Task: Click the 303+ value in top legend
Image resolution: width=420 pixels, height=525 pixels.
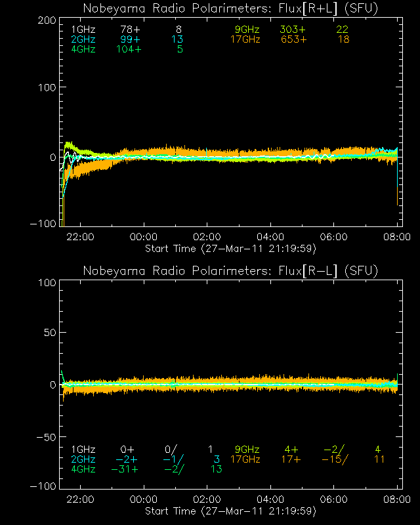Action: coord(293,30)
